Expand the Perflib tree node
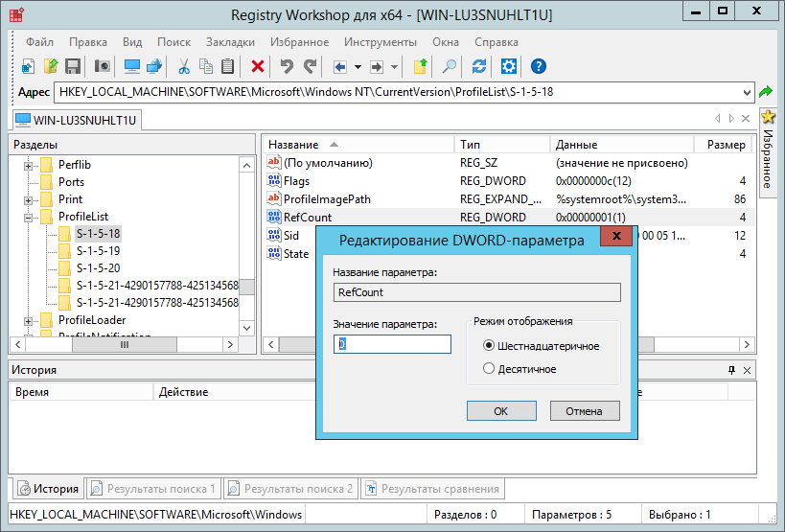This screenshot has height=532, width=785. (29, 166)
